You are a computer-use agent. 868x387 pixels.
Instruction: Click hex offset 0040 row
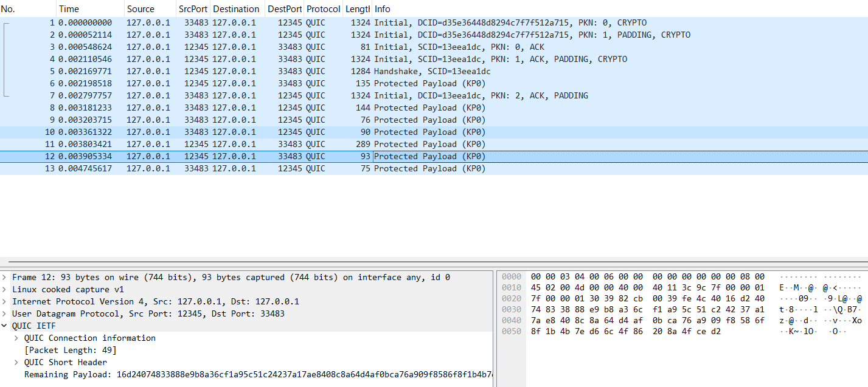(x=512, y=321)
